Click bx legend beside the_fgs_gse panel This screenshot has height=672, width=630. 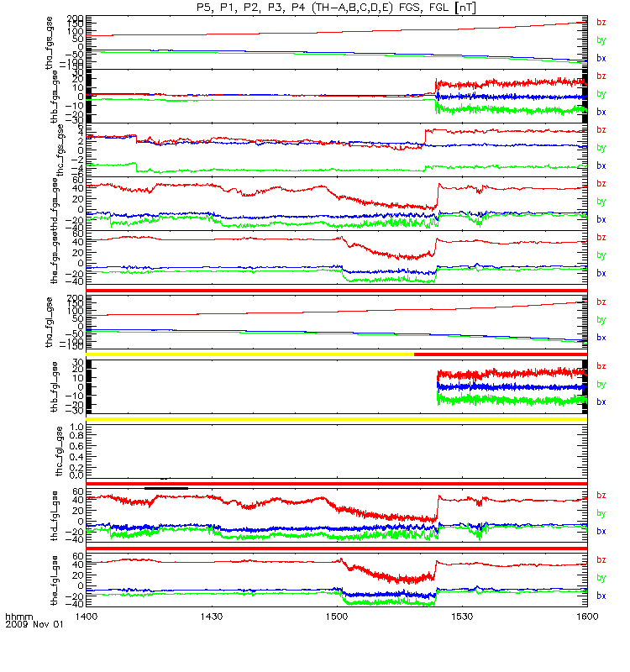coord(601,274)
